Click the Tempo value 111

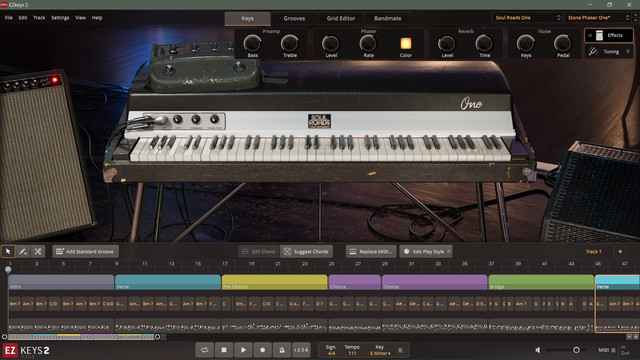[x=352, y=353]
